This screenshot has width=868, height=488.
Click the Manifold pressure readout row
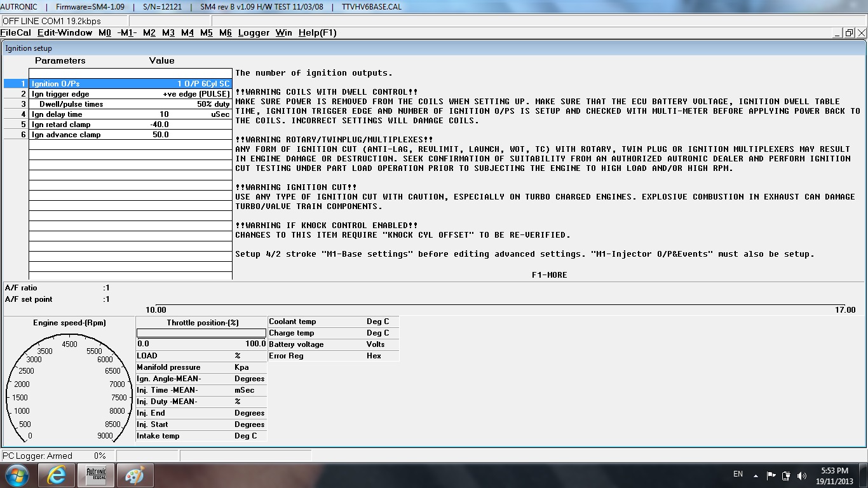[x=201, y=367]
